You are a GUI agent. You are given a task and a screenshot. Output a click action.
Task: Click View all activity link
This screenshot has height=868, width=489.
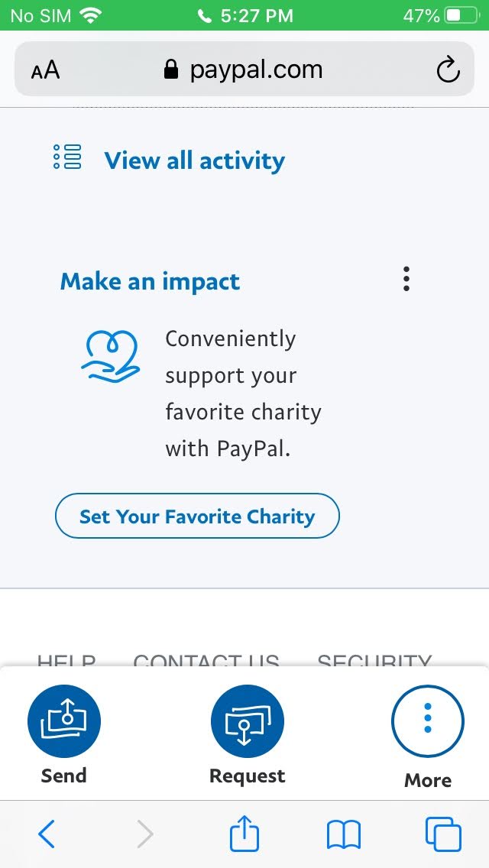tap(194, 160)
